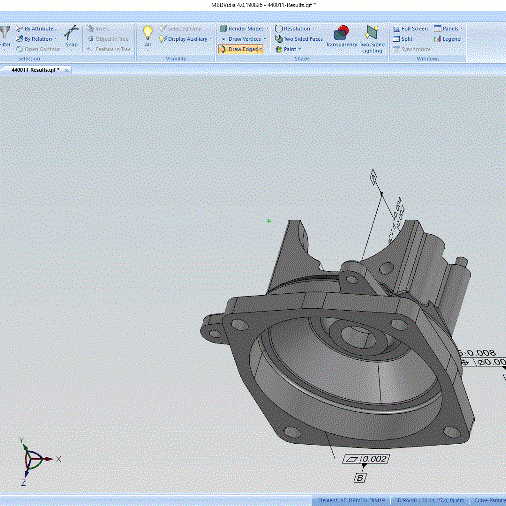
Task: Select By Relation selection option
Action: [35, 39]
